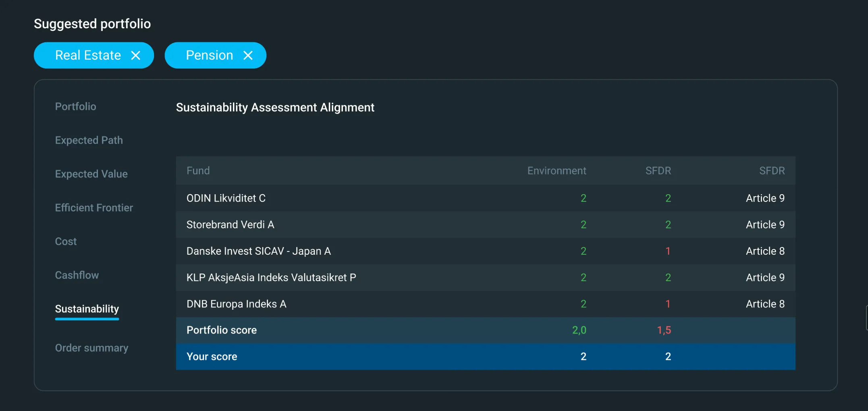Click Portfolio score SFDR value 1,5

tap(664, 330)
